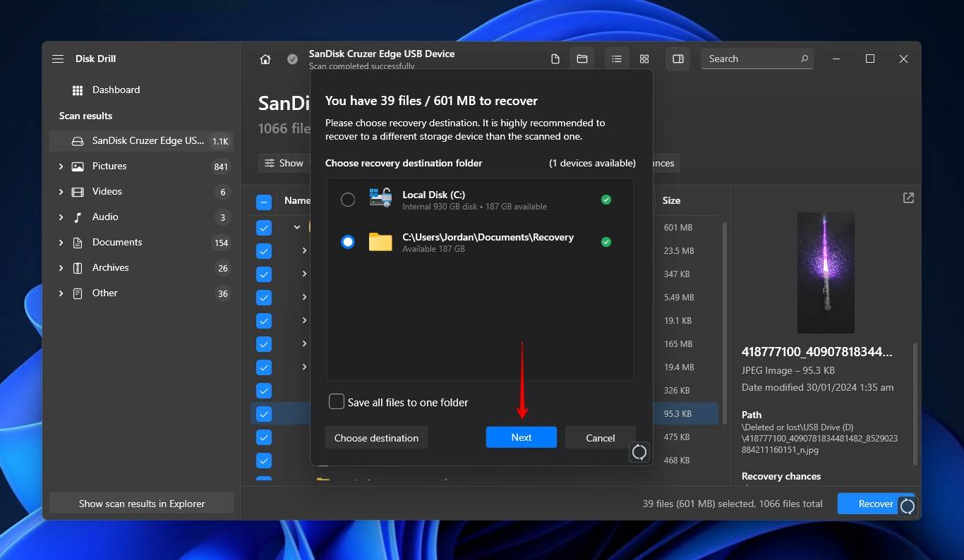The height and width of the screenshot is (560, 964).
Task: Click the Other category icon
Action: point(78,293)
